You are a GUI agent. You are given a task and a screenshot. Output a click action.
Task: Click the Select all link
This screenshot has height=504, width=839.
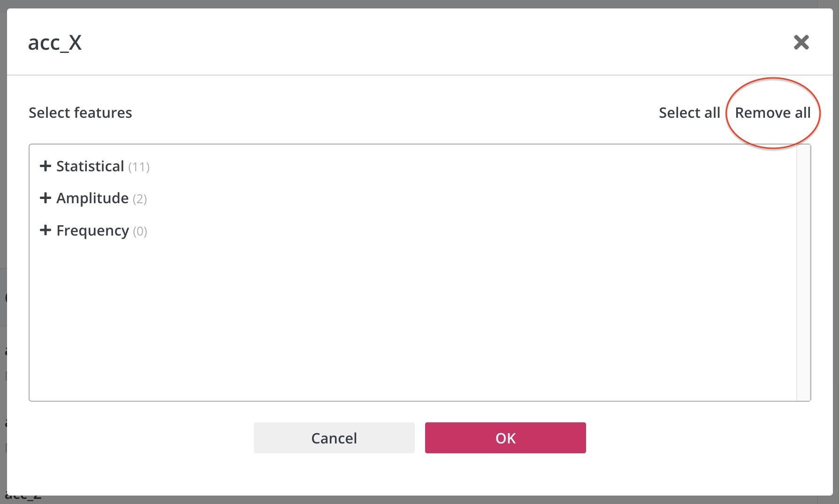[689, 113]
